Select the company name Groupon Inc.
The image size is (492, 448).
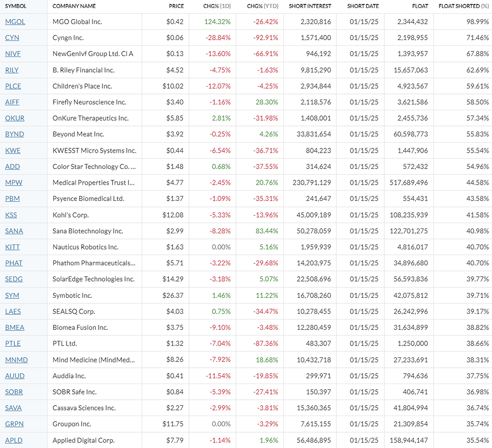point(72,424)
